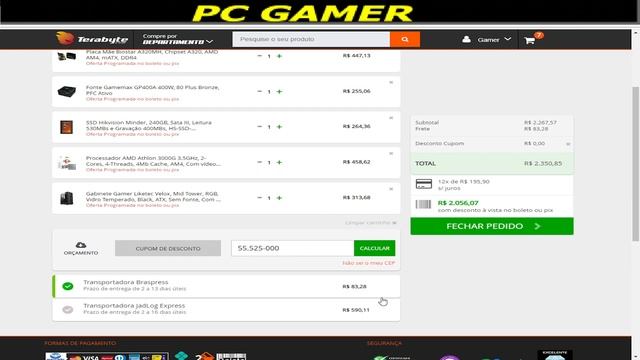The image size is (640, 360).
Task: Click JadLog shipping price R$ 590,11
Action: tap(356, 310)
